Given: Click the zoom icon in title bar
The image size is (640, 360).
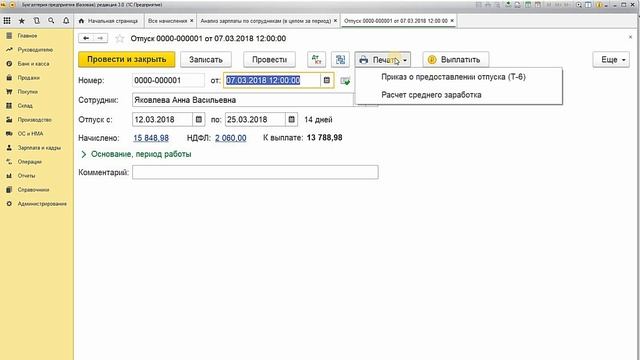Looking at the screenshot, I should click(x=579, y=5).
